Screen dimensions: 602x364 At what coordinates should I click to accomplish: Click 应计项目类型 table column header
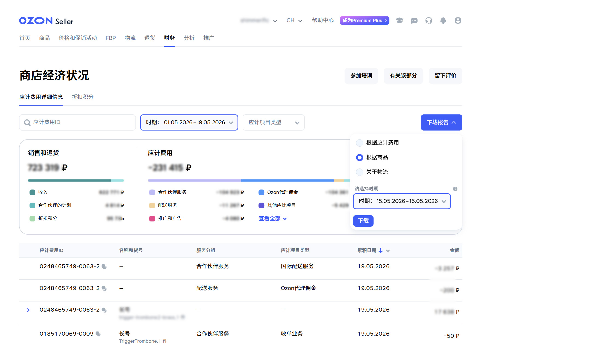pos(295,250)
